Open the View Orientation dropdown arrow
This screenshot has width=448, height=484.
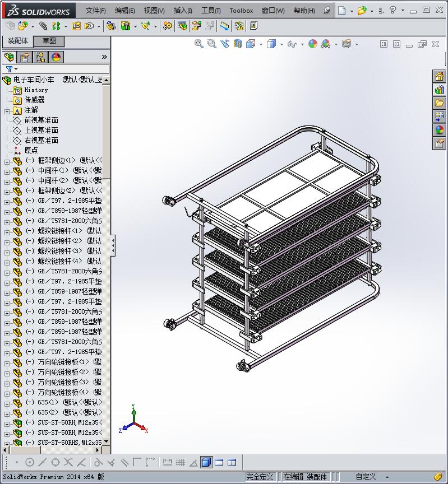[261, 44]
